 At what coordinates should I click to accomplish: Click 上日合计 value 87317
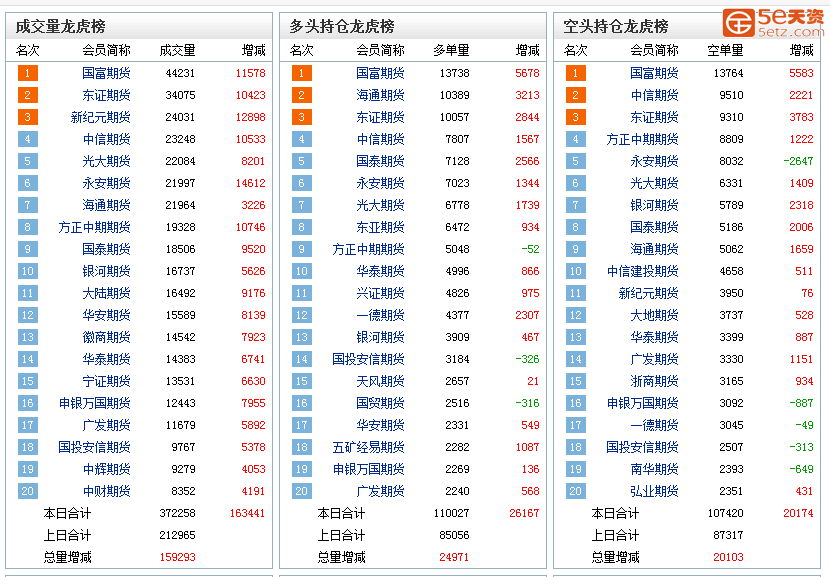[728, 535]
